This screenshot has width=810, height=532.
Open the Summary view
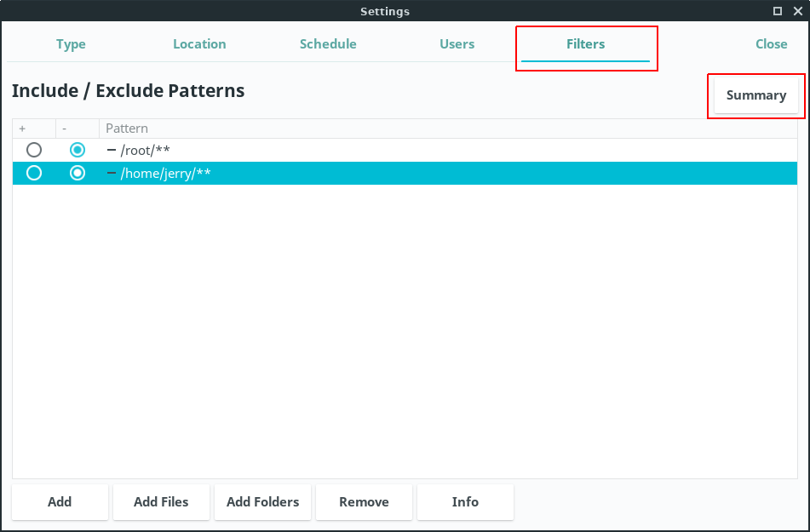pos(755,95)
